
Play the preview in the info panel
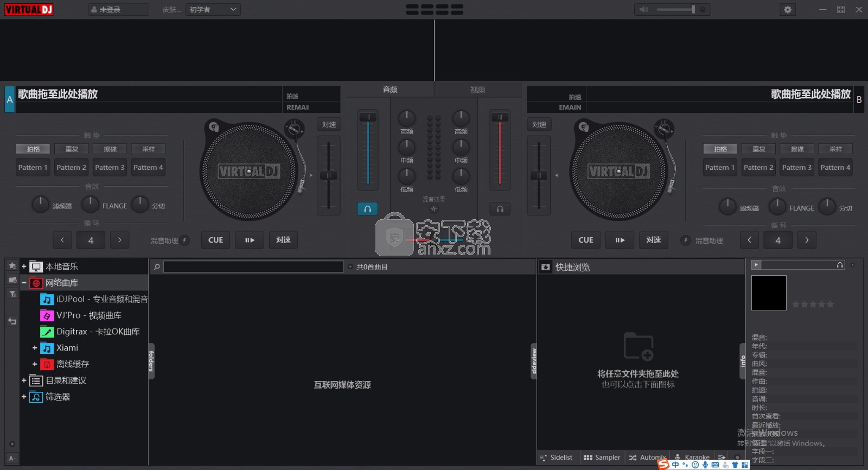[756, 265]
